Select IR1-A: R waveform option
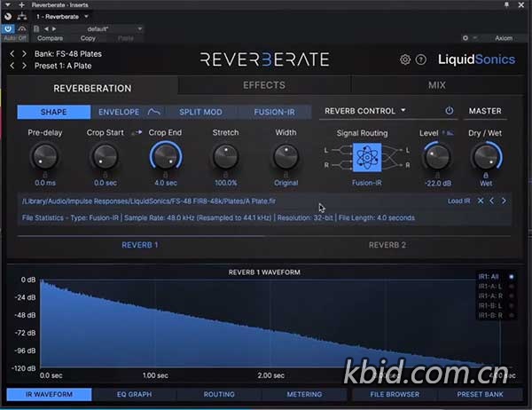532x410 pixels. tap(496, 296)
